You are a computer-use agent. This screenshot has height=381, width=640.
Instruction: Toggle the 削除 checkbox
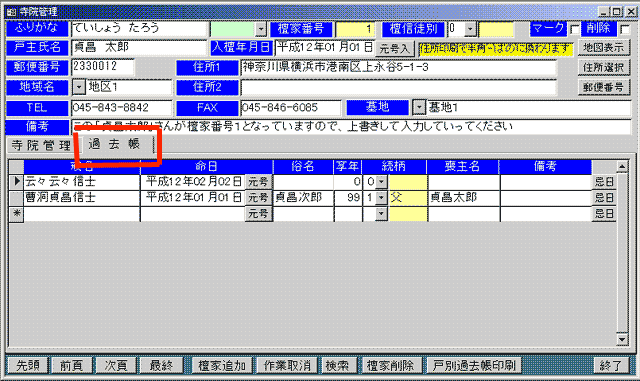[x=624, y=29]
